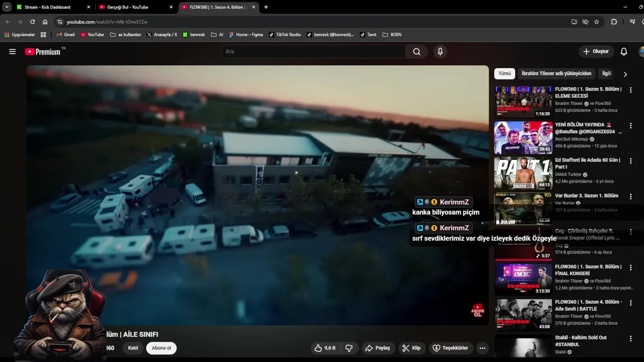The height and width of the screenshot is (362, 644).
Task: Open a new browser tab
Action: 266,7
